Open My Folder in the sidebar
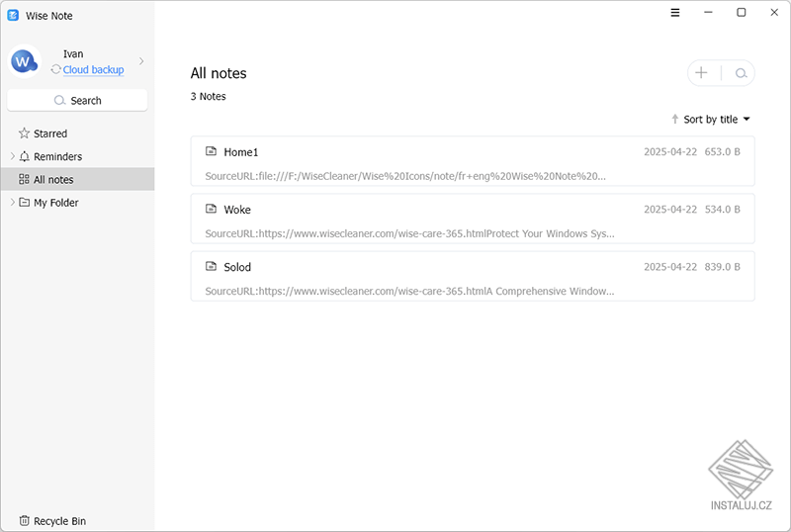Screen dimensions: 791x532 56,203
